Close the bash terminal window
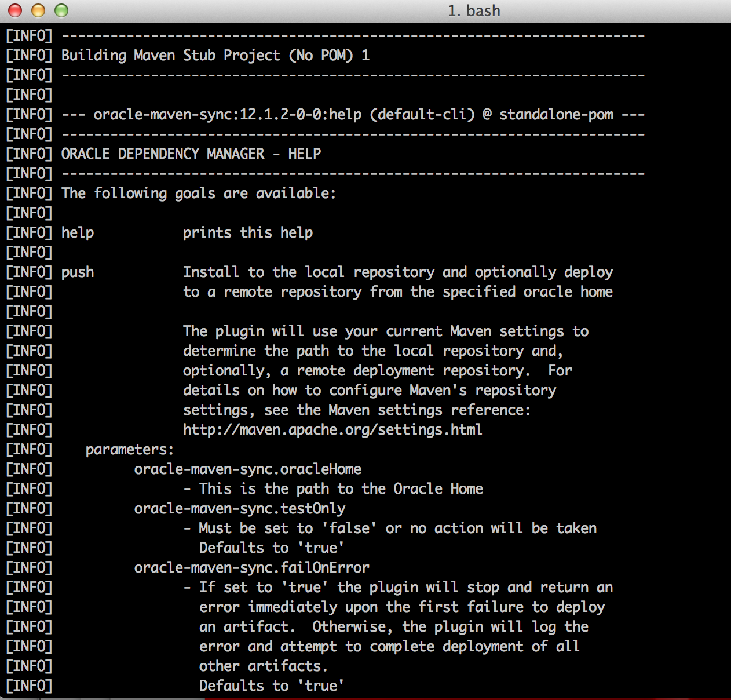The image size is (731, 700). [15, 10]
